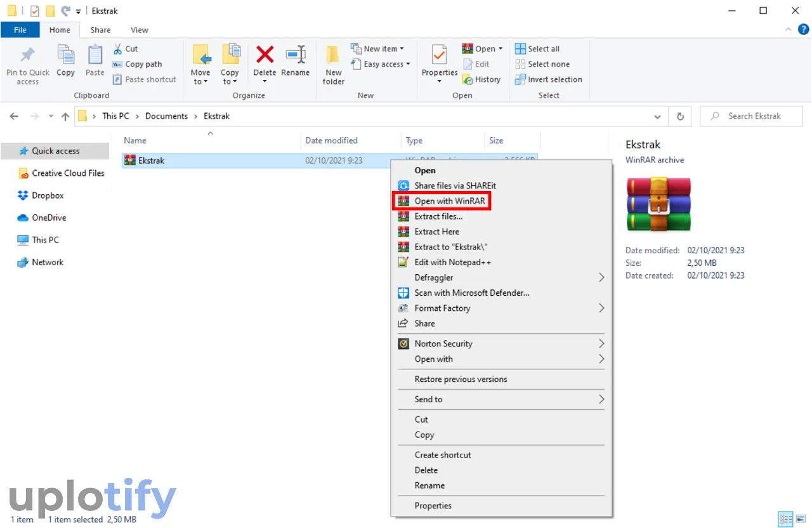The image size is (812, 528).
Task: Click Edit in the ribbon
Action: [x=476, y=64]
